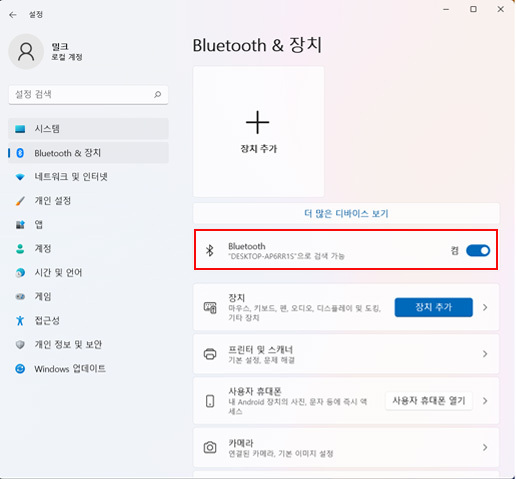The image size is (516, 479).
Task: Open the 밀크 user profile avatar
Action: click(x=26, y=52)
